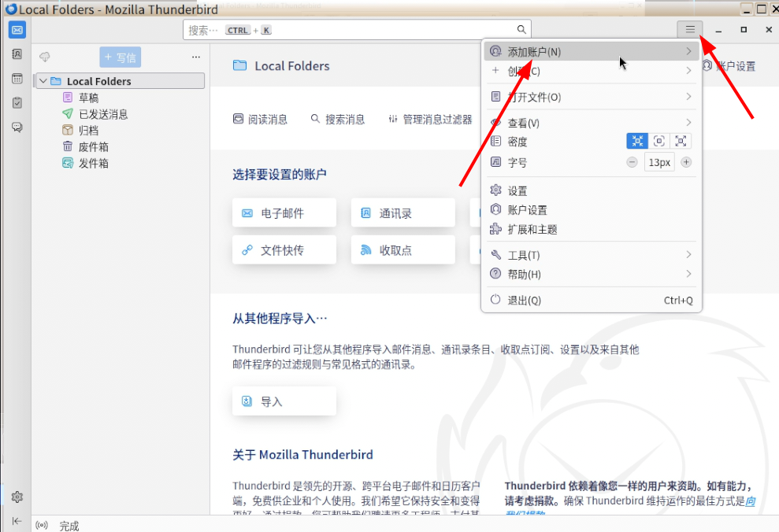Click the 选择要设置的账户 heading
Viewport: 779px width, 532px height.
pyautogui.click(x=279, y=174)
